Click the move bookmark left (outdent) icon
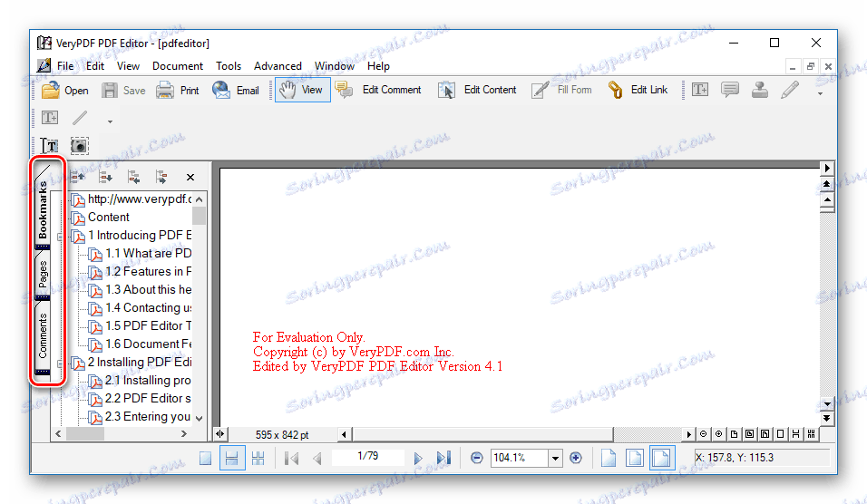This screenshot has width=867, height=504. tap(133, 177)
